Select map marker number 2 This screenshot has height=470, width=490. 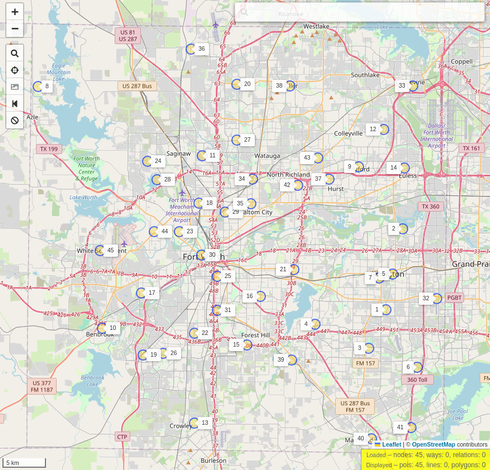[x=403, y=229]
